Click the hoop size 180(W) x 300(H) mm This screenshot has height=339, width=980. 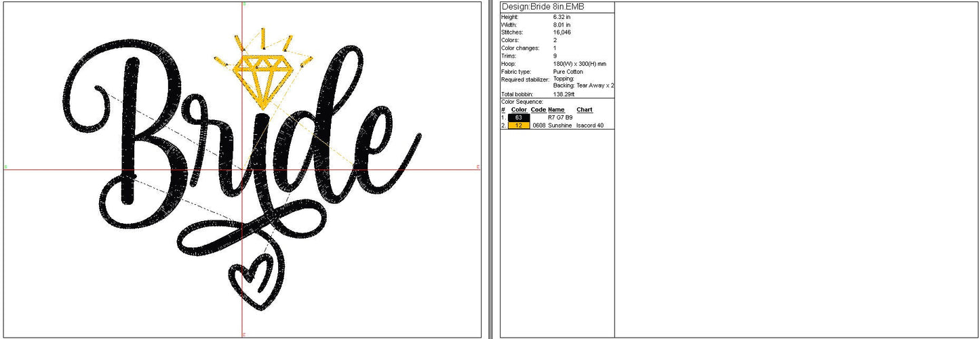pyautogui.click(x=580, y=64)
